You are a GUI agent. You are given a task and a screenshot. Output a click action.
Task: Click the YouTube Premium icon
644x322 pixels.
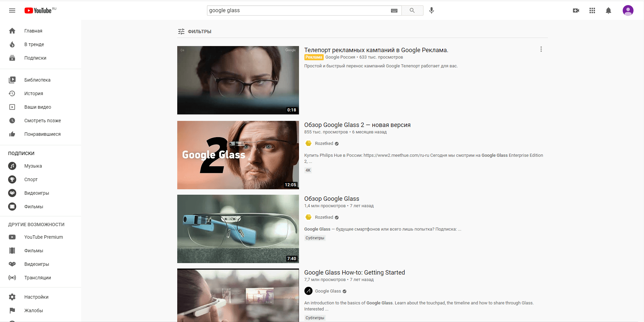[x=12, y=237]
